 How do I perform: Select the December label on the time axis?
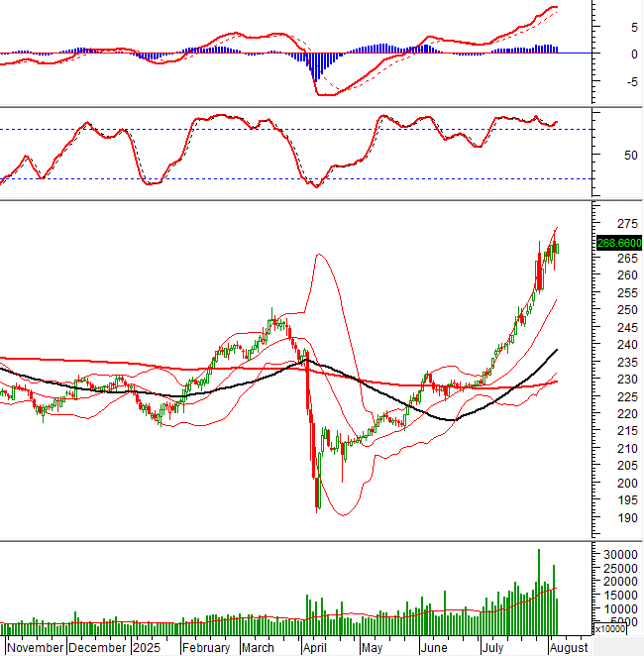point(97,648)
